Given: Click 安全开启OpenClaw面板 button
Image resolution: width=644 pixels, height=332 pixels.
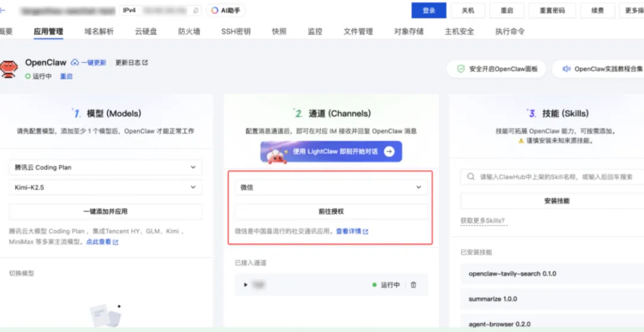Looking at the screenshot, I should tap(496, 69).
